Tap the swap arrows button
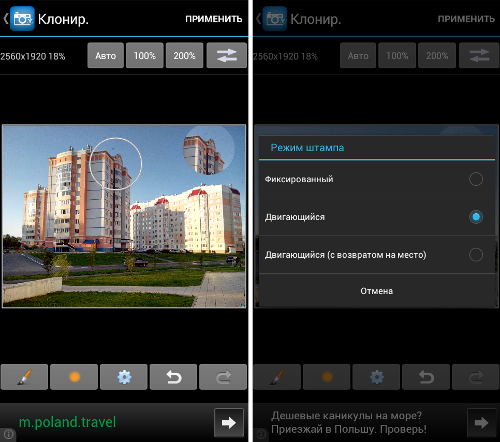Image resolution: width=500 pixels, height=442 pixels. [227, 55]
